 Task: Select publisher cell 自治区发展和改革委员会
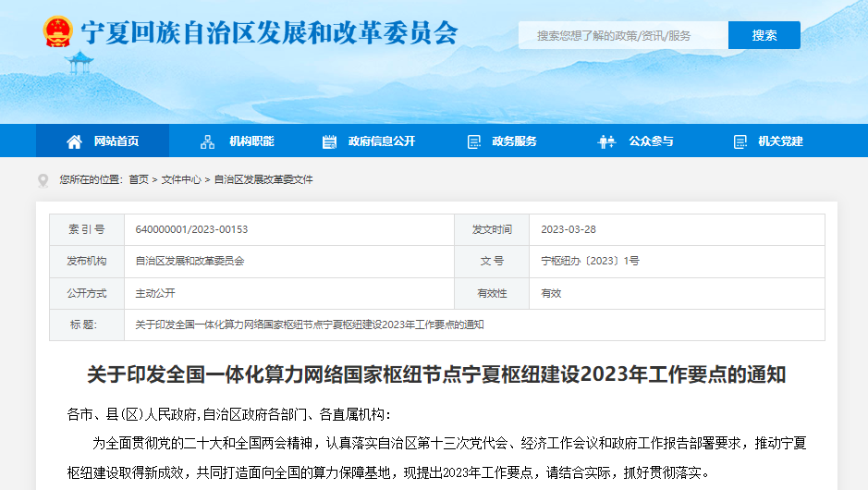pos(189,261)
